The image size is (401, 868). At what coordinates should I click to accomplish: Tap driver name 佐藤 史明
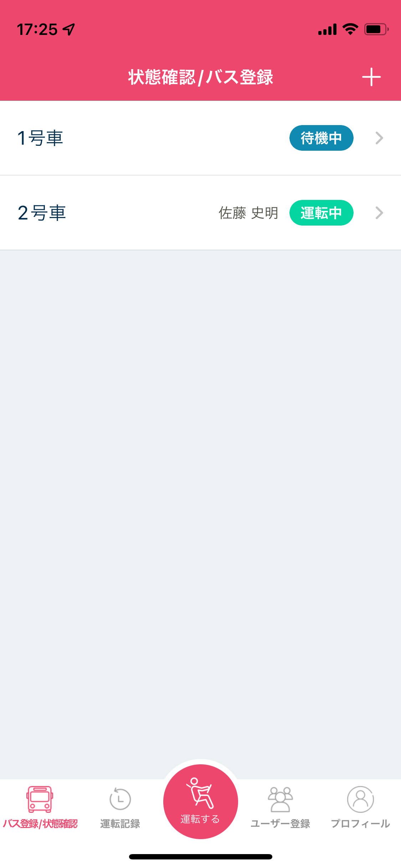pyautogui.click(x=248, y=213)
